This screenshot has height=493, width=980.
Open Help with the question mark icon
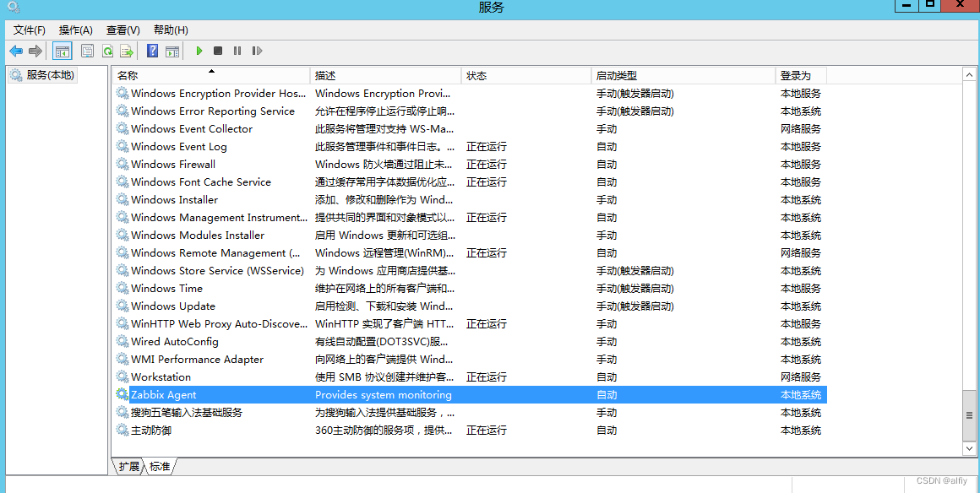click(153, 51)
